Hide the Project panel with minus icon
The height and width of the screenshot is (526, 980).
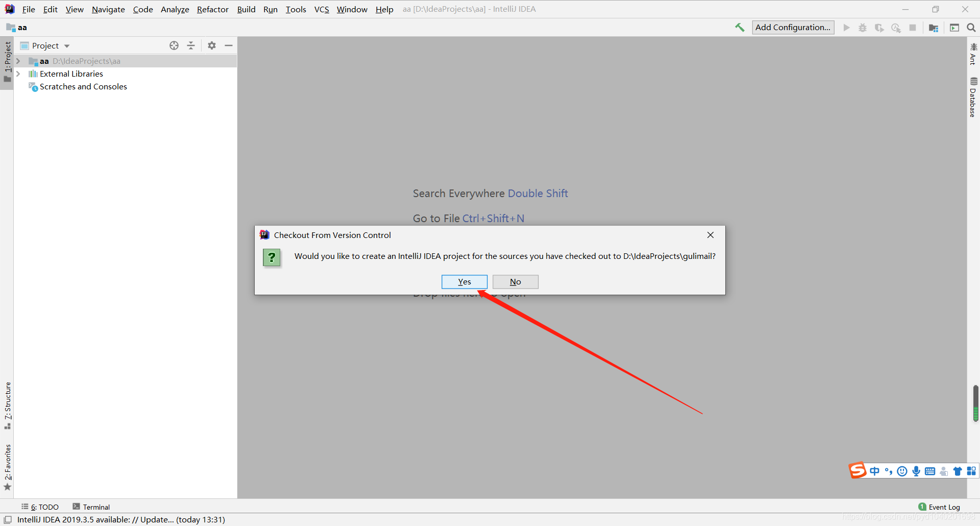tap(229, 45)
